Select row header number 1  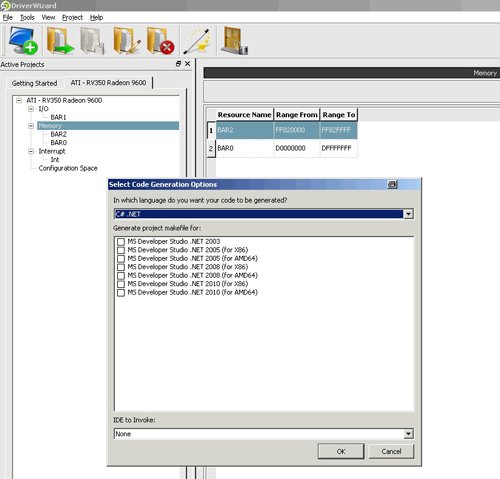pos(211,130)
